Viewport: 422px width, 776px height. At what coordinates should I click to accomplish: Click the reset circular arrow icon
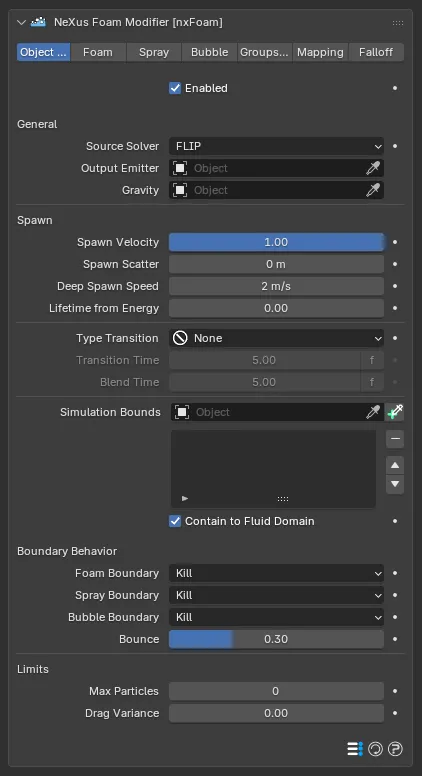[375, 749]
